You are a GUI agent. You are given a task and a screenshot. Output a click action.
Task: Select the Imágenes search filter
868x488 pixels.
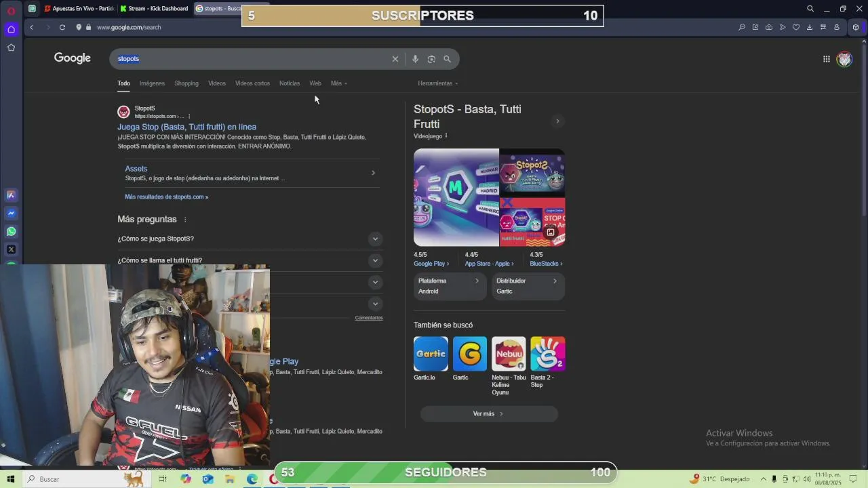click(152, 83)
